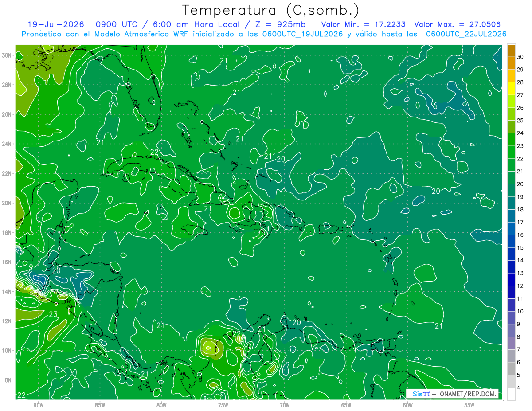Select valid-until time "0600UTC_22JUL2026"
Image resolution: width=532 pixels, height=411 pixels.
click(466, 34)
